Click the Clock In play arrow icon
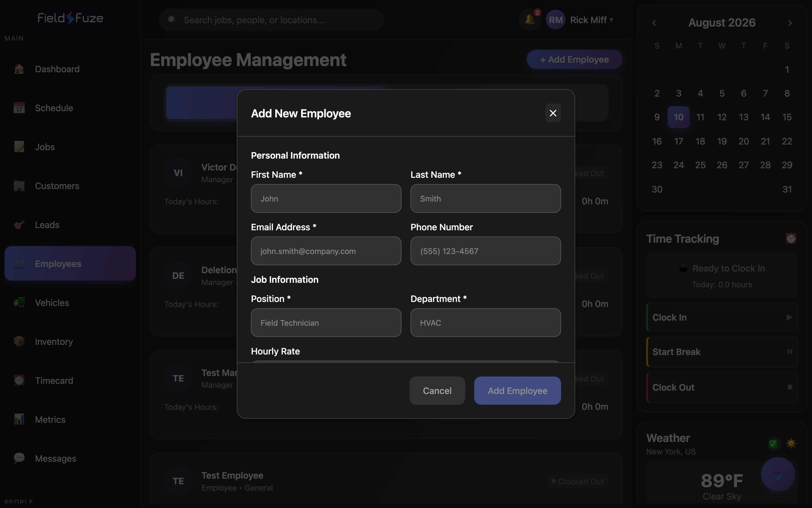 [789, 317]
